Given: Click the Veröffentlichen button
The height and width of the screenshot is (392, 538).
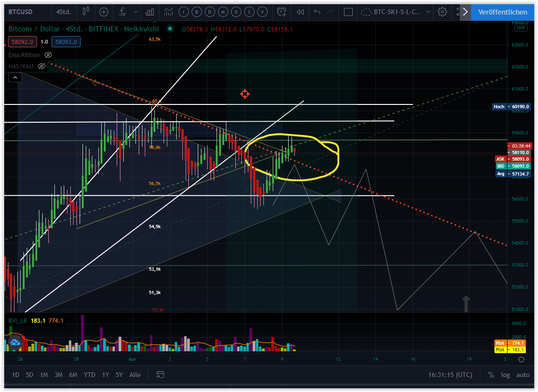Looking at the screenshot, I should (x=502, y=12).
